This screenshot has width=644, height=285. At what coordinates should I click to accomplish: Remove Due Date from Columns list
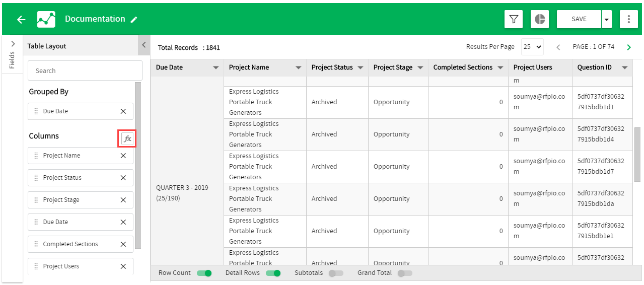[x=123, y=222]
